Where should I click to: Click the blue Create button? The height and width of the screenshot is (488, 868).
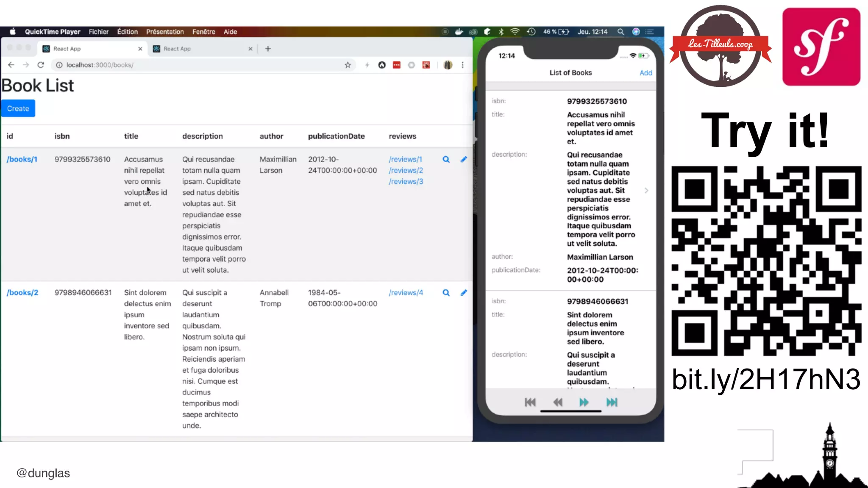(18, 108)
